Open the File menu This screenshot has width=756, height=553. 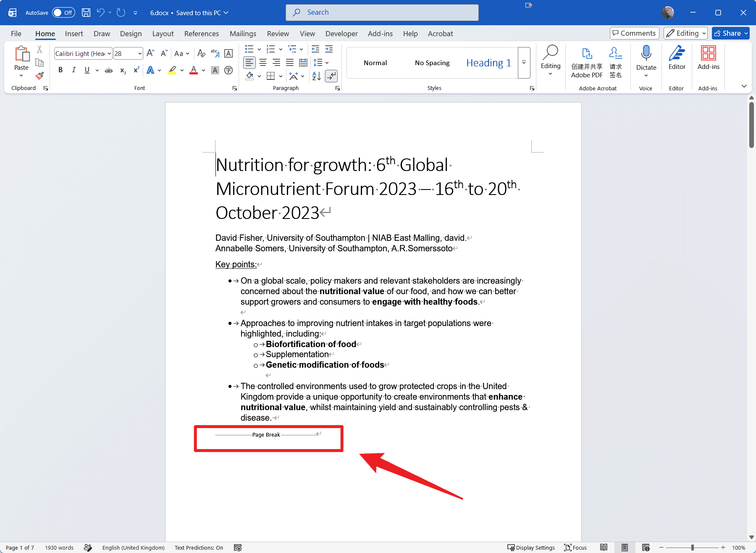pos(16,34)
